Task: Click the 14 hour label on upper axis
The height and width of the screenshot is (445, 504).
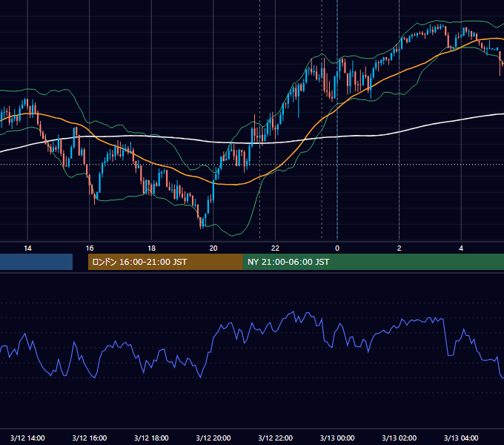Action: coord(27,248)
